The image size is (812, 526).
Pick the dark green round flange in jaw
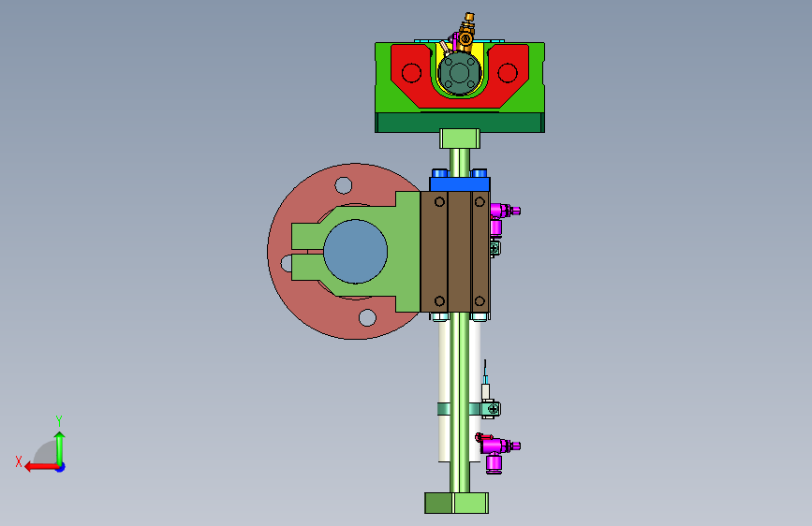coord(459,74)
